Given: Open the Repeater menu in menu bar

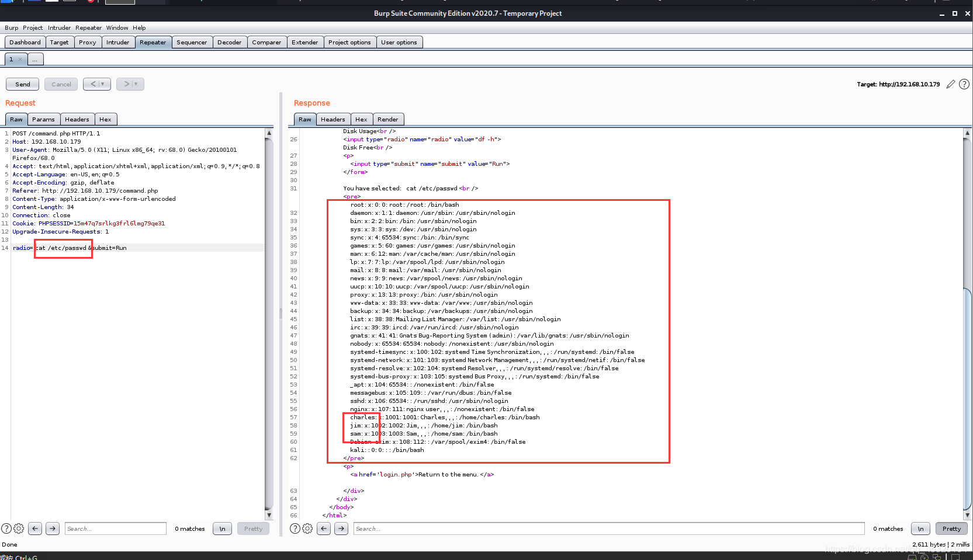Looking at the screenshot, I should [88, 27].
